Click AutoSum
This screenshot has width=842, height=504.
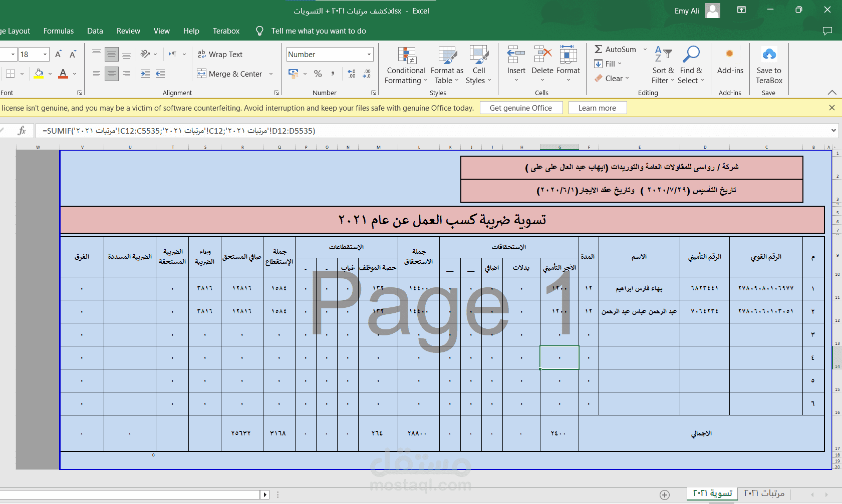coord(616,49)
